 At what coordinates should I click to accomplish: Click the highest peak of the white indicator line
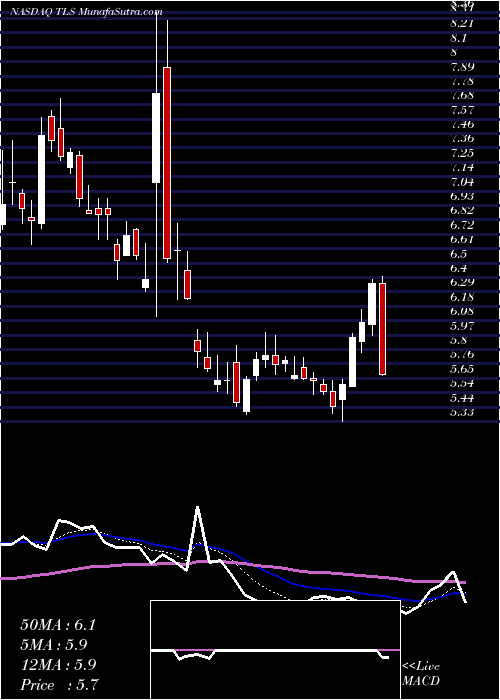[197, 507]
